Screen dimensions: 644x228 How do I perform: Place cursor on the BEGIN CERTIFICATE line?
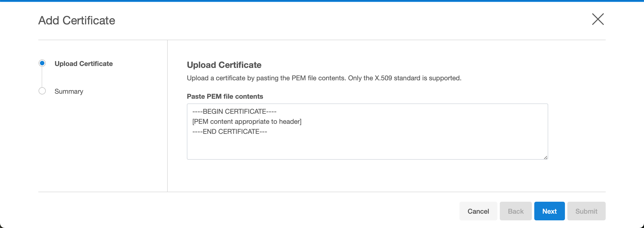[234, 112]
